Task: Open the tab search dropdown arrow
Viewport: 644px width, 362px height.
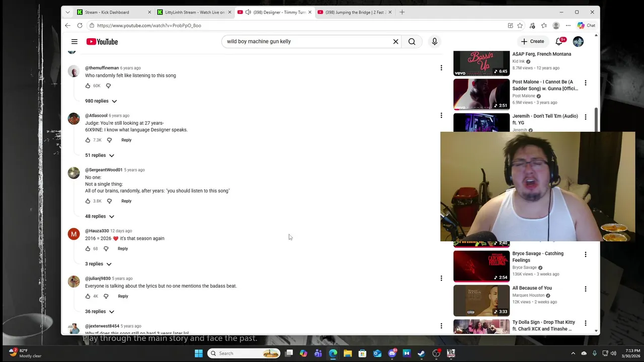Action: (68, 12)
